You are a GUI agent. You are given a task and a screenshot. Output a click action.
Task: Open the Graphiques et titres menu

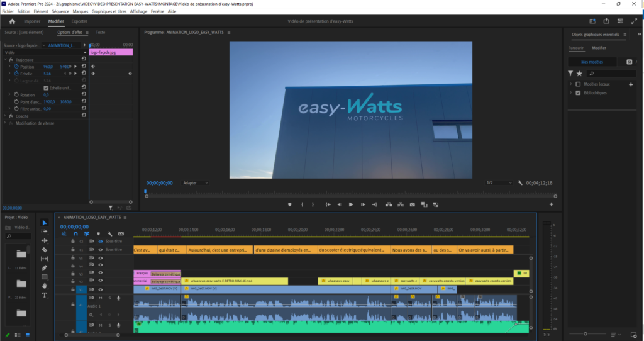point(109,11)
